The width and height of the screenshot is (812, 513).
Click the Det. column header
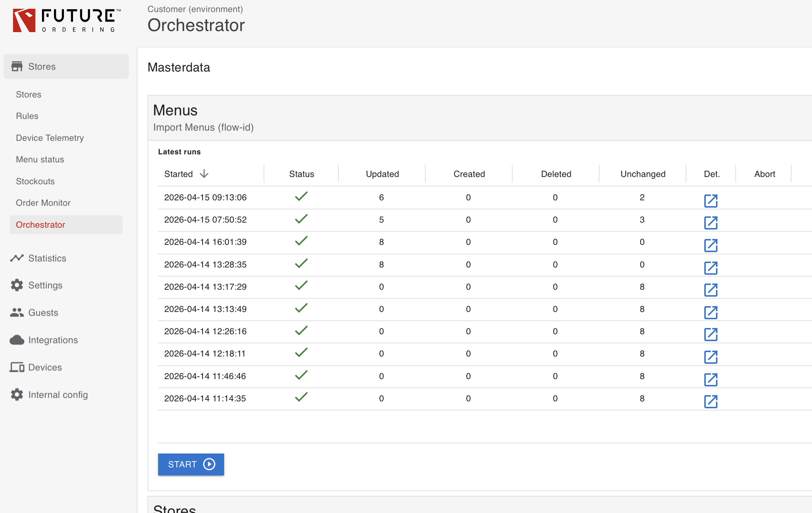[x=712, y=174]
